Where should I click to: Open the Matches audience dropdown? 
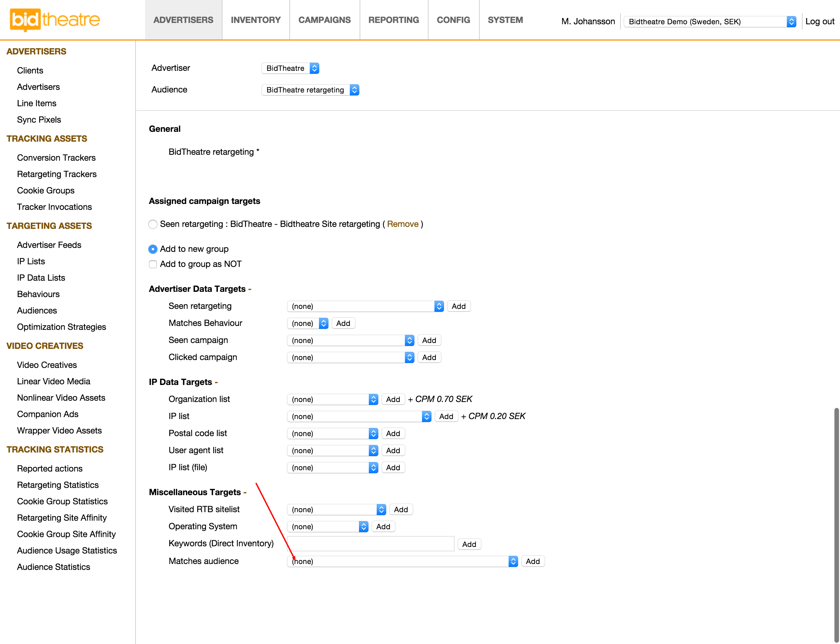(x=402, y=561)
